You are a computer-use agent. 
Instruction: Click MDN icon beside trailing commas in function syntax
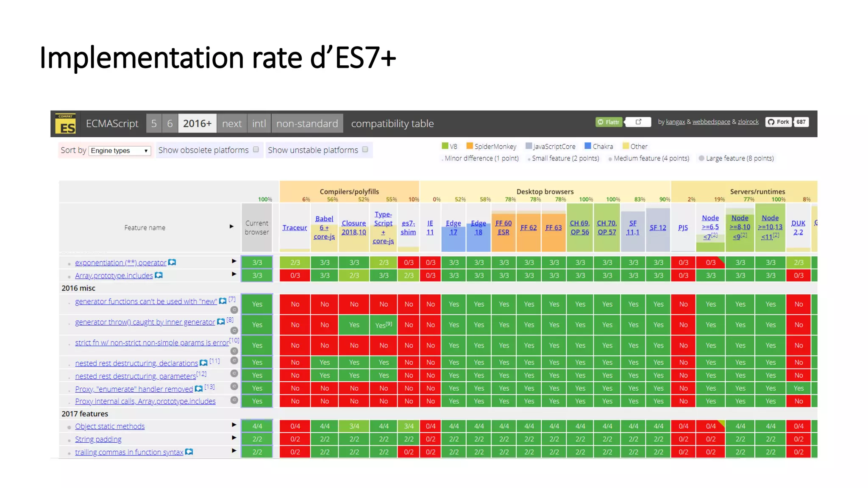tap(189, 452)
